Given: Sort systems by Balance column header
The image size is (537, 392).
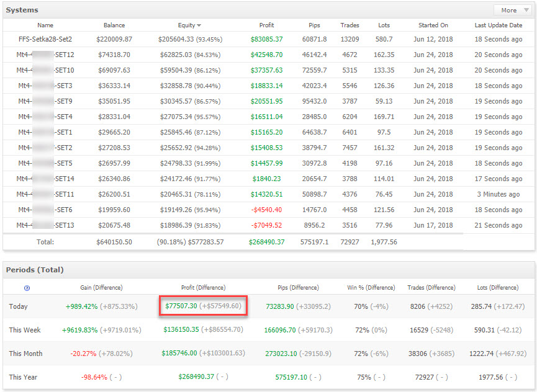Looking at the screenshot, I should click(114, 25).
